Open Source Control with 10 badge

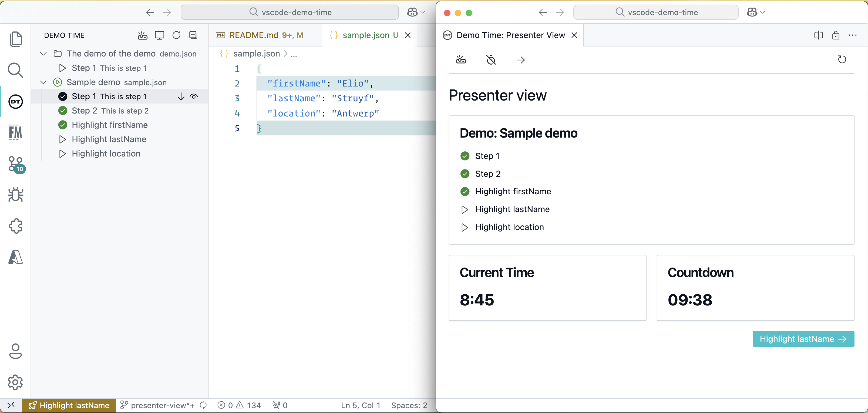tap(15, 164)
